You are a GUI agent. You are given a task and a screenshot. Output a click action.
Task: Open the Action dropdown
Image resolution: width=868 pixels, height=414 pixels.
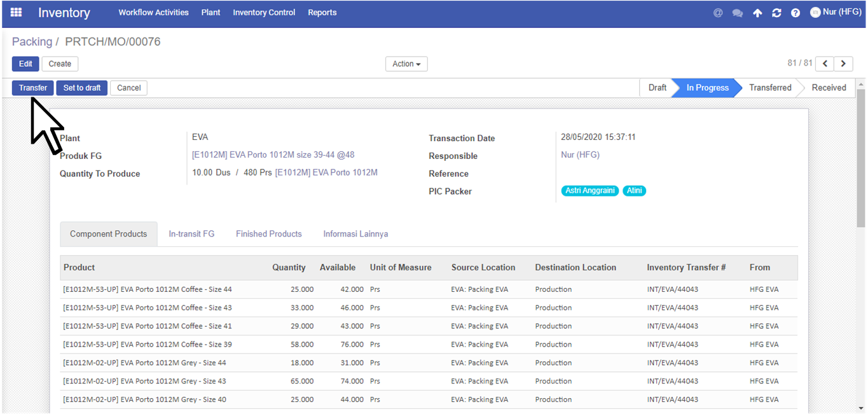(x=406, y=64)
